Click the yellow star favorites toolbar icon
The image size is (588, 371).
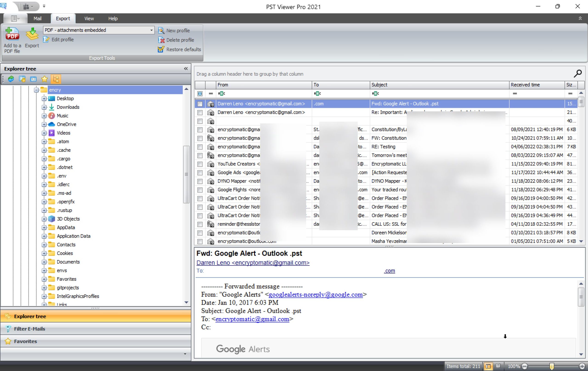click(44, 79)
